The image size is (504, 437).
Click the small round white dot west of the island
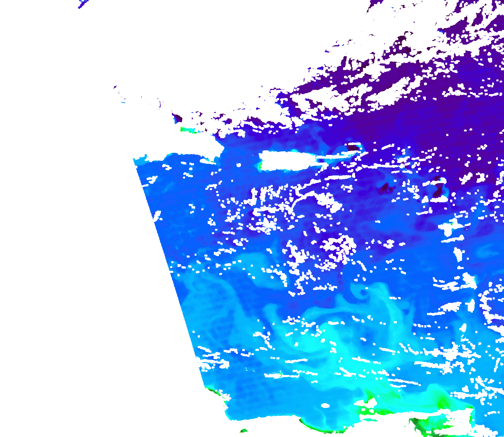click(x=239, y=165)
